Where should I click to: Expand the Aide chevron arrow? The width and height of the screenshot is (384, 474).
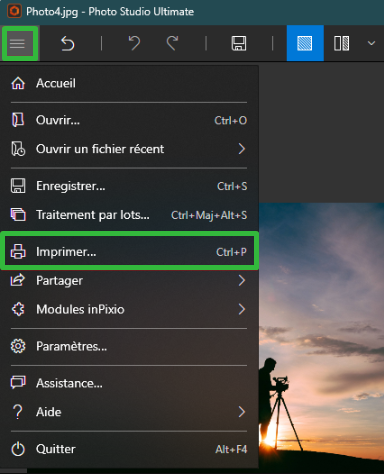click(x=242, y=412)
